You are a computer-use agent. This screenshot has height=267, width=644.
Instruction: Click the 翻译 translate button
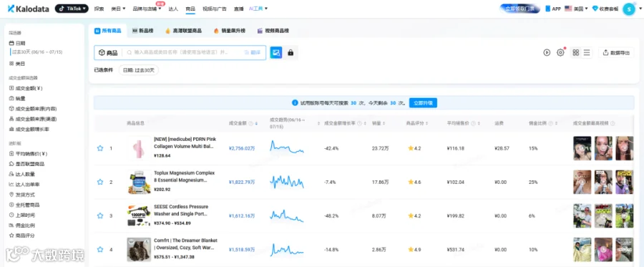click(x=253, y=52)
